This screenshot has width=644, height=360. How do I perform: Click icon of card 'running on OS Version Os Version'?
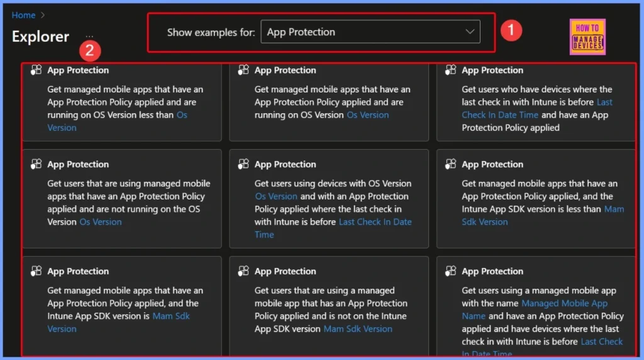click(243, 70)
